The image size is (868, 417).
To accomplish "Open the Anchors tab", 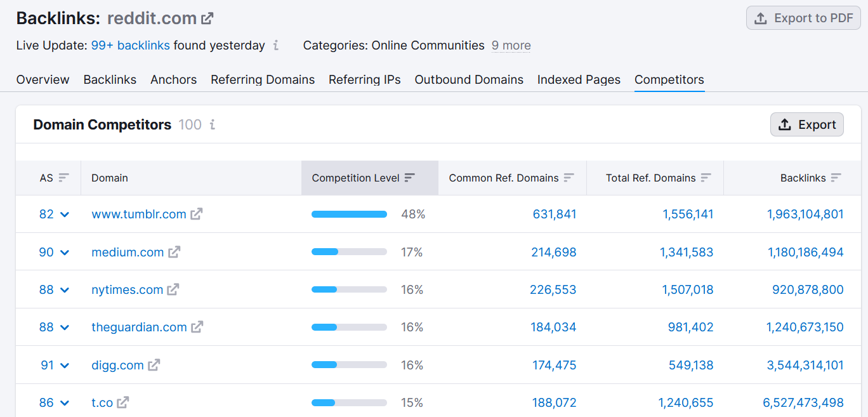I will pyautogui.click(x=173, y=79).
